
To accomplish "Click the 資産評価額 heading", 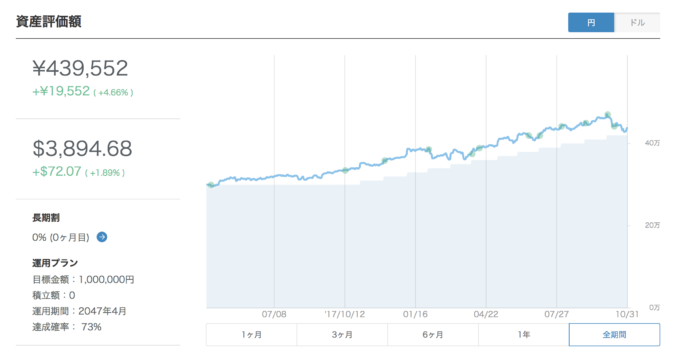I will (x=49, y=22).
